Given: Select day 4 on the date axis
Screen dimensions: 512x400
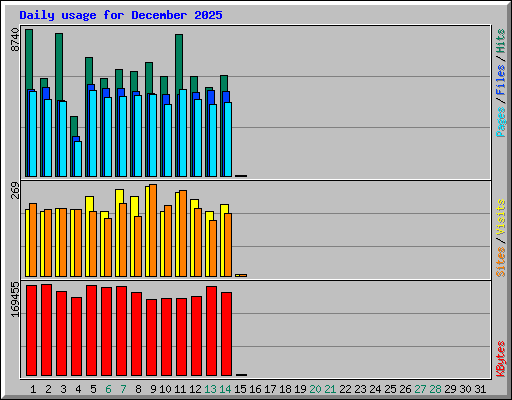Looking at the screenshot, I should click(78, 389).
